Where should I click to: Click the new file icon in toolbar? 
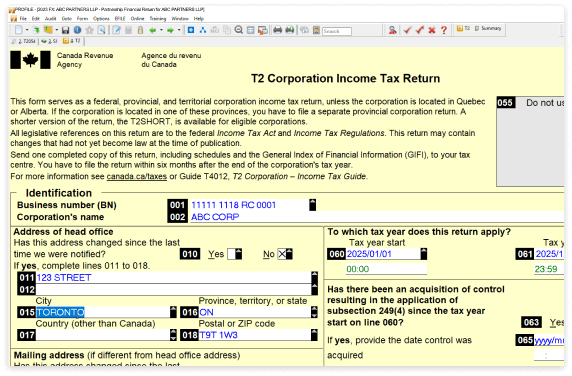coord(19,30)
